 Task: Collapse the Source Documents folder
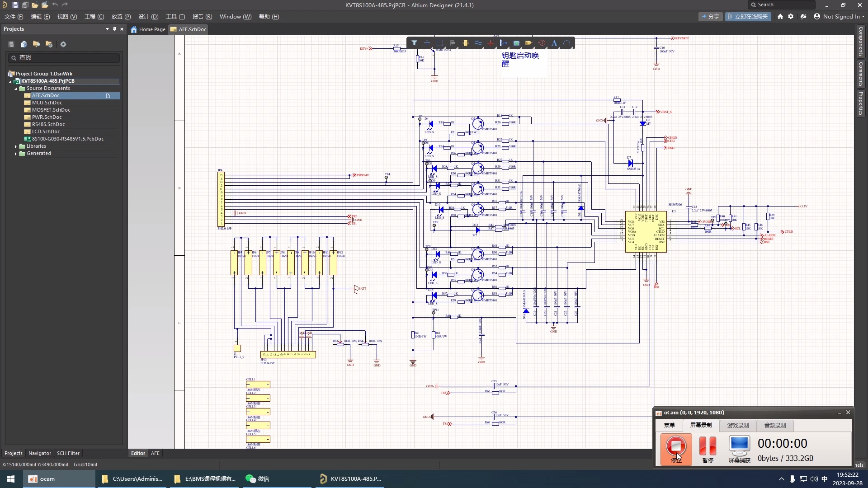[x=15, y=89]
